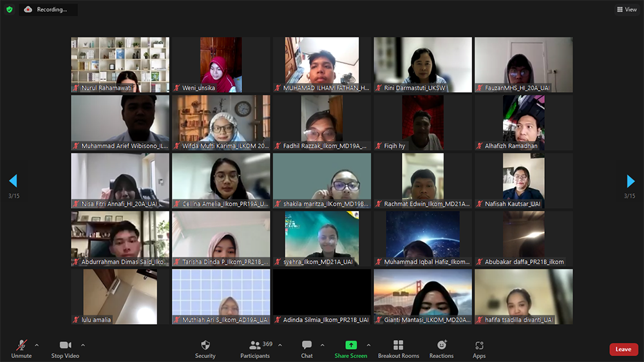The image size is (644, 362).
Task: Open the View layout menu
Action: [x=627, y=10]
